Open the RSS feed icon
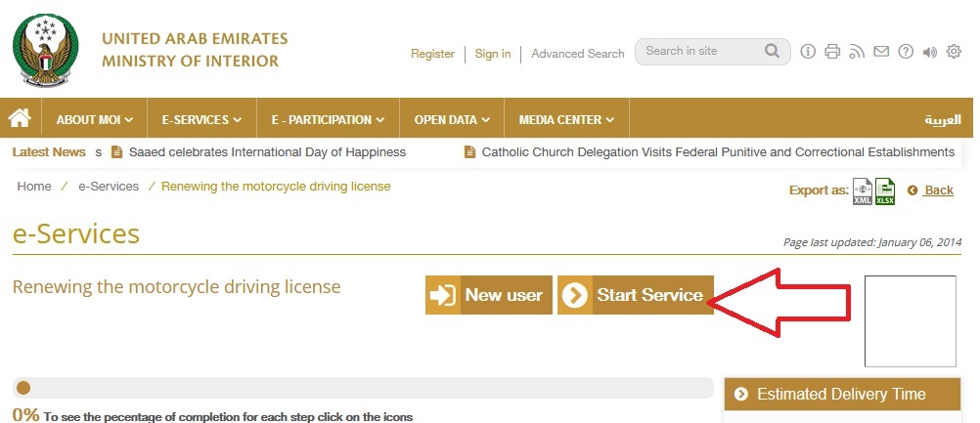 coord(857,52)
